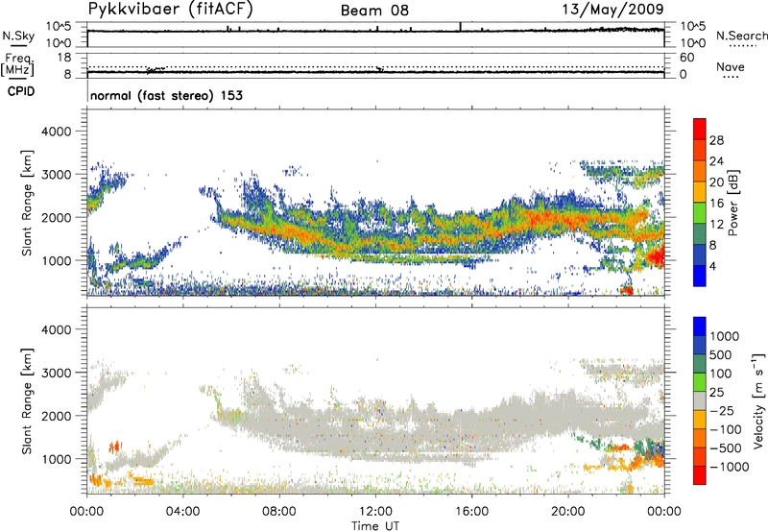Screen dimensions: 768x532
Task: Select Velocity color bar segment between 500 and 1000
Action: 700,345
